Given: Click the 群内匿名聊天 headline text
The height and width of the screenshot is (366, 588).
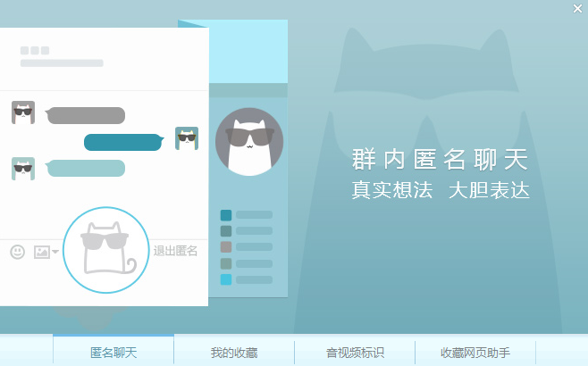Looking at the screenshot, I should click(x=441, y=160).
